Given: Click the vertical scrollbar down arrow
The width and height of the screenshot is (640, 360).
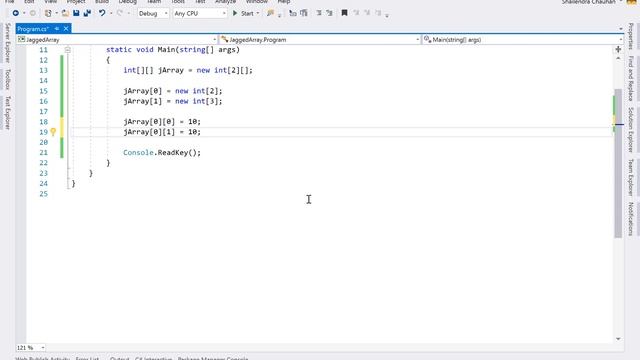Looking at the screenshot, I should click(x=618, y=339).
